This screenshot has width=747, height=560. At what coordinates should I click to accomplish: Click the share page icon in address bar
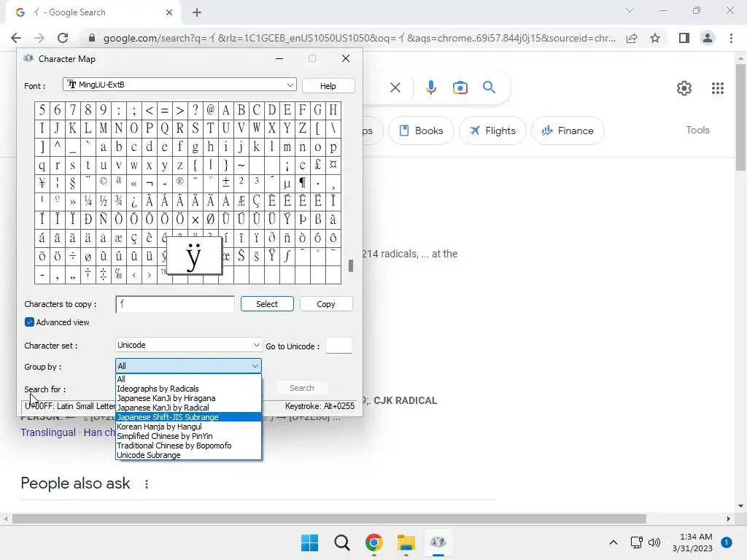pyautogui.click(x=632, y=38)
